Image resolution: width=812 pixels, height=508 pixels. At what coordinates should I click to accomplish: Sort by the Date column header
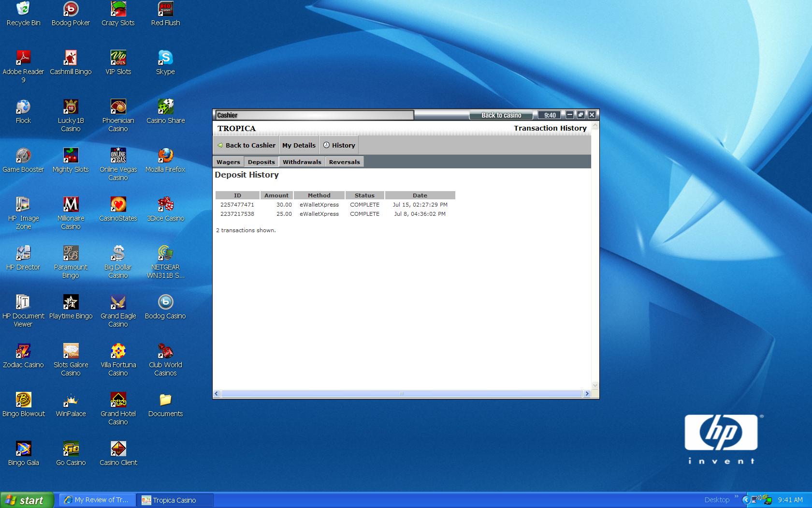tap(420, 195)
